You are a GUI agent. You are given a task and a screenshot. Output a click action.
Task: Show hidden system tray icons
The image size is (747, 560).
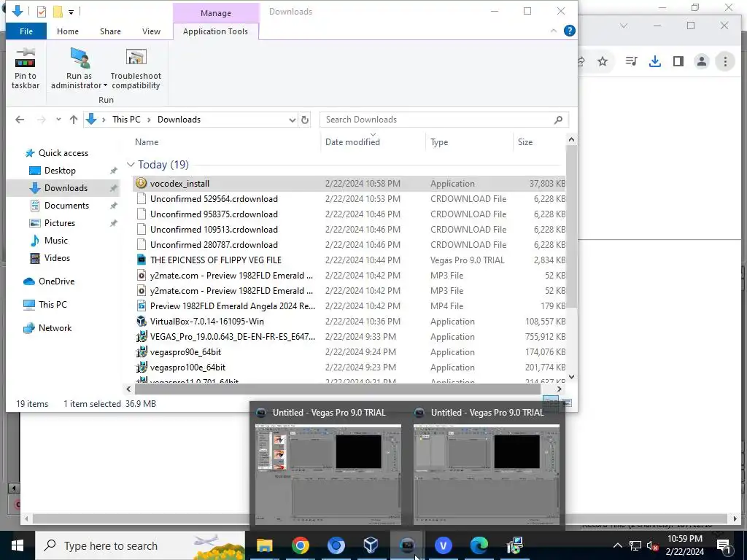(617, 545)
